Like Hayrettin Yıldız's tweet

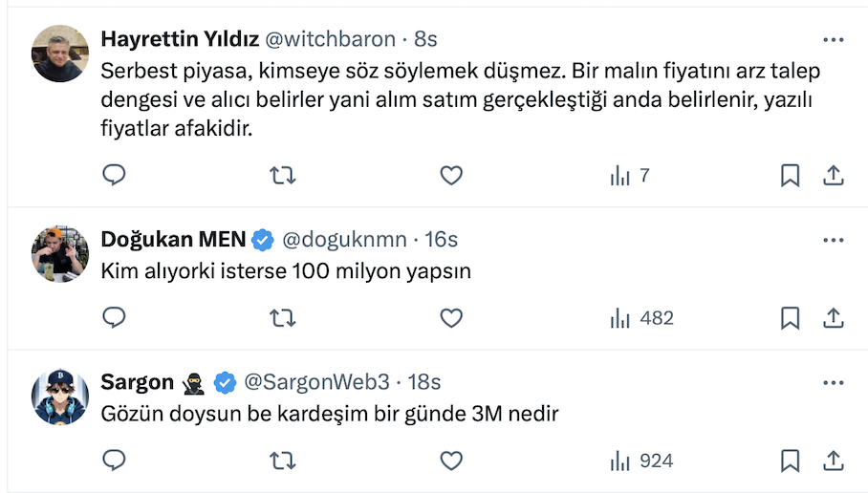point(451,175)
